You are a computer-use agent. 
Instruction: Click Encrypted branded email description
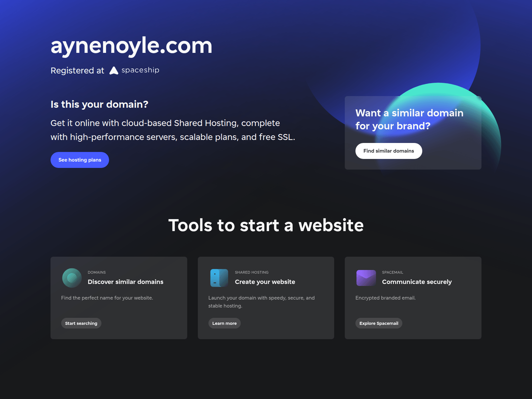click(386, 298)
